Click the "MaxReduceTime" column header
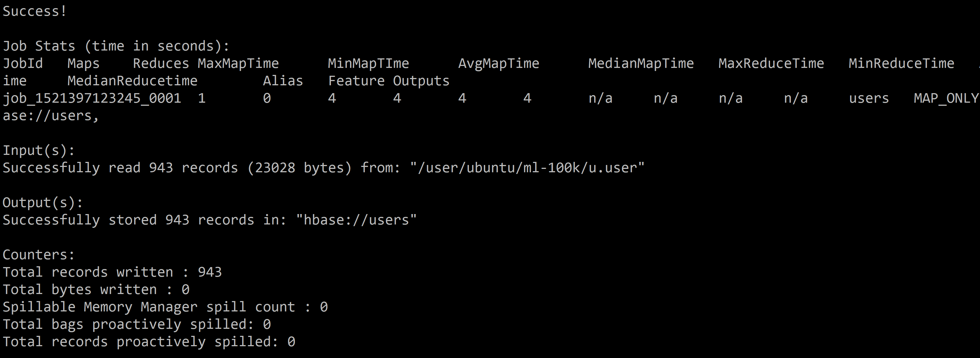Viewport: 980px width, 358px height. tap(771, 63)
